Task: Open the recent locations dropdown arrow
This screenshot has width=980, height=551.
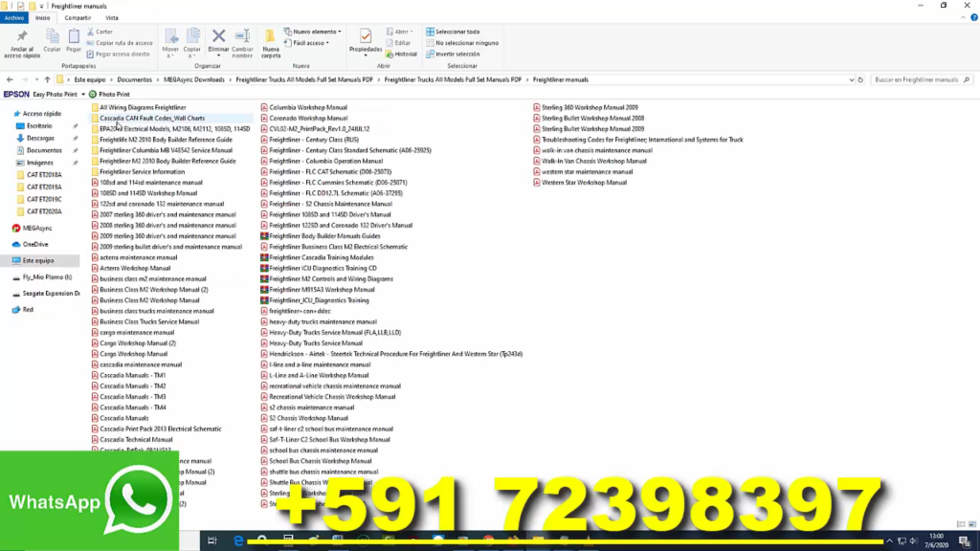Action: coord(36,80)
